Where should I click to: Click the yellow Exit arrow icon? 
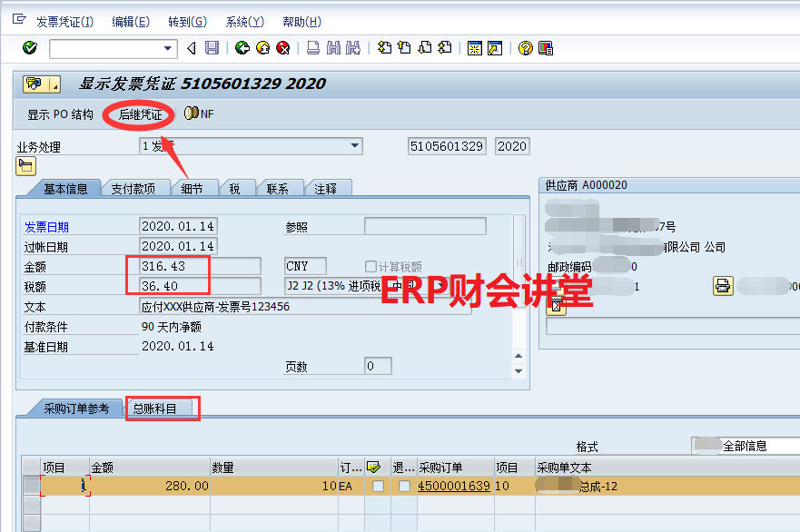(x=262, y=48)
